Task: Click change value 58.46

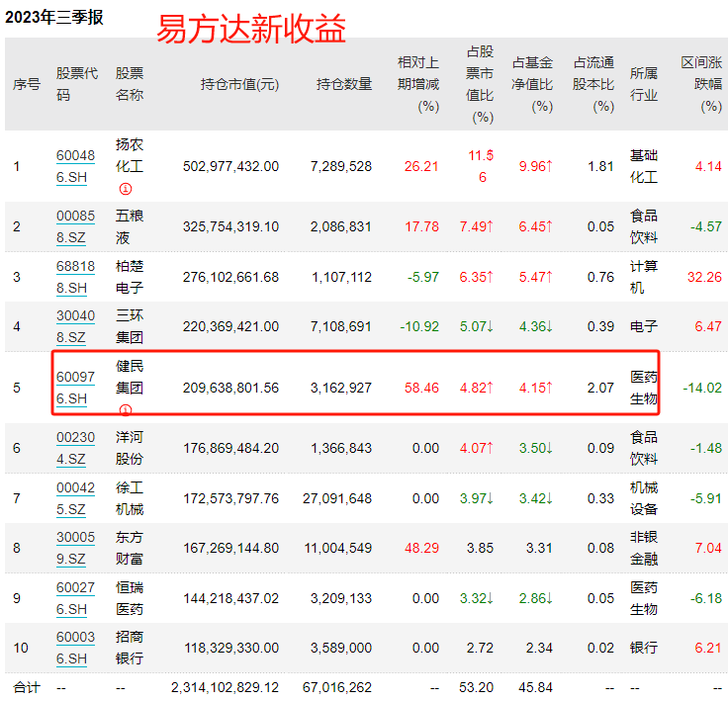Action: point(421,389)
